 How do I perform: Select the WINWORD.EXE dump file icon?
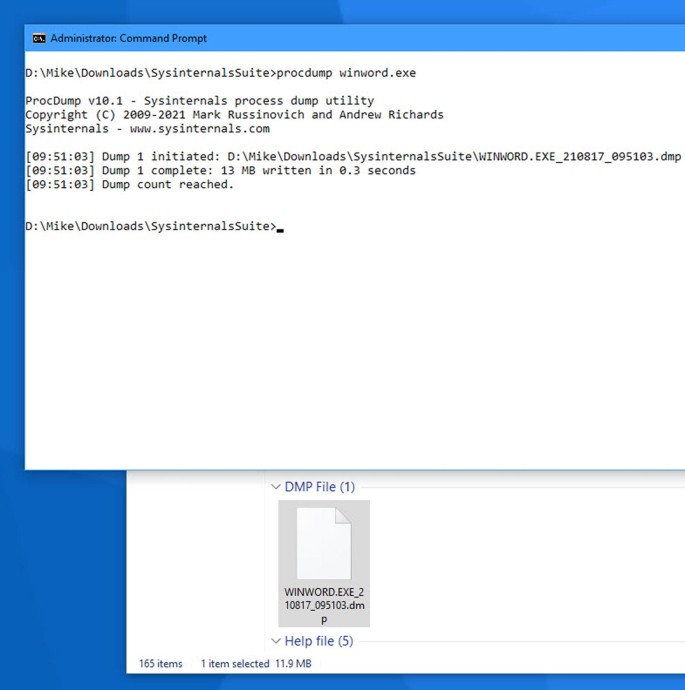click(x=323, y=543)
